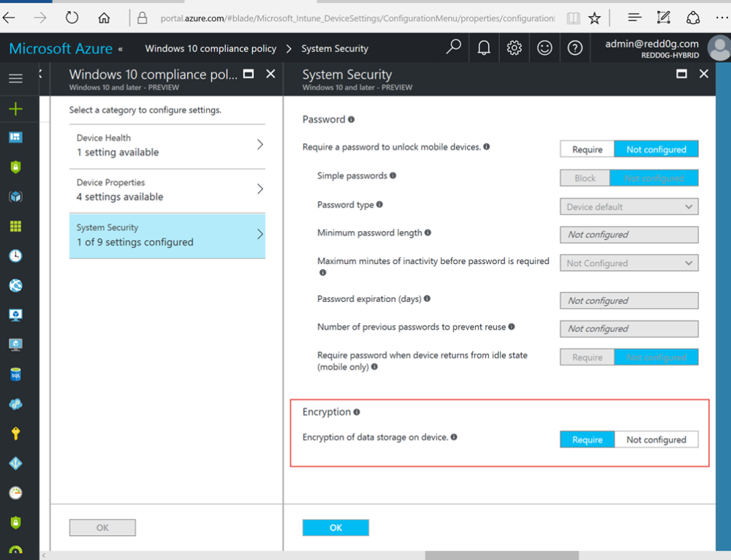Open the help question mark icon
The width and height of the screenshot is (731, 560).
[575, 48]
